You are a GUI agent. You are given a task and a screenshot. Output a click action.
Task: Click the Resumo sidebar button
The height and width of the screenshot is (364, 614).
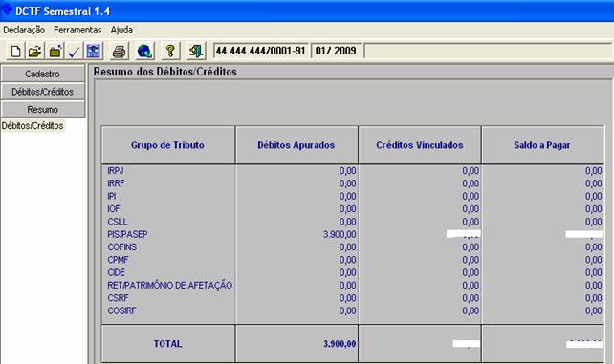(43, 110)
